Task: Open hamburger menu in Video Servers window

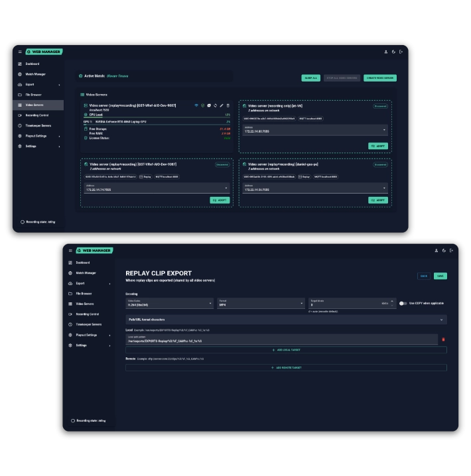Action: point(20,52)
